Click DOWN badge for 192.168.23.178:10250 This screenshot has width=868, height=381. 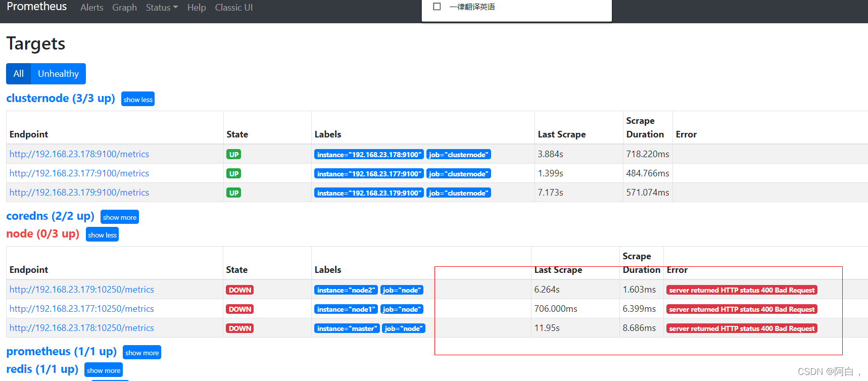(240, 328)
